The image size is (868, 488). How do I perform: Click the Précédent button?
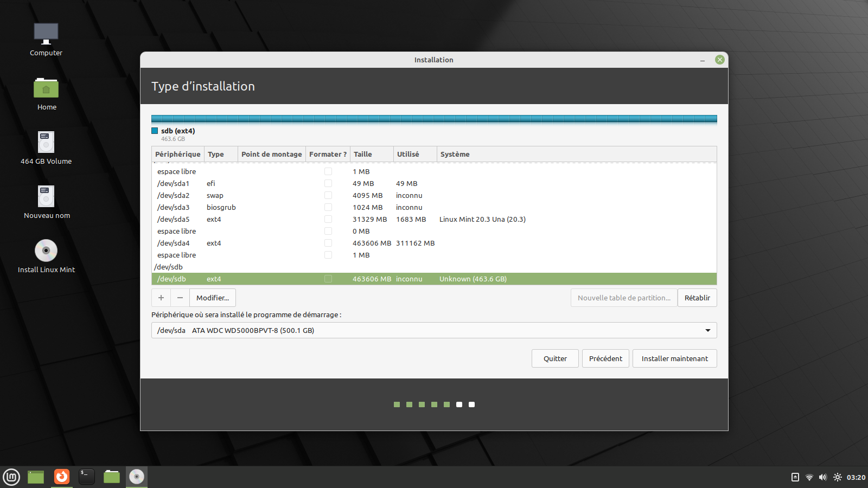click(605, 358)
